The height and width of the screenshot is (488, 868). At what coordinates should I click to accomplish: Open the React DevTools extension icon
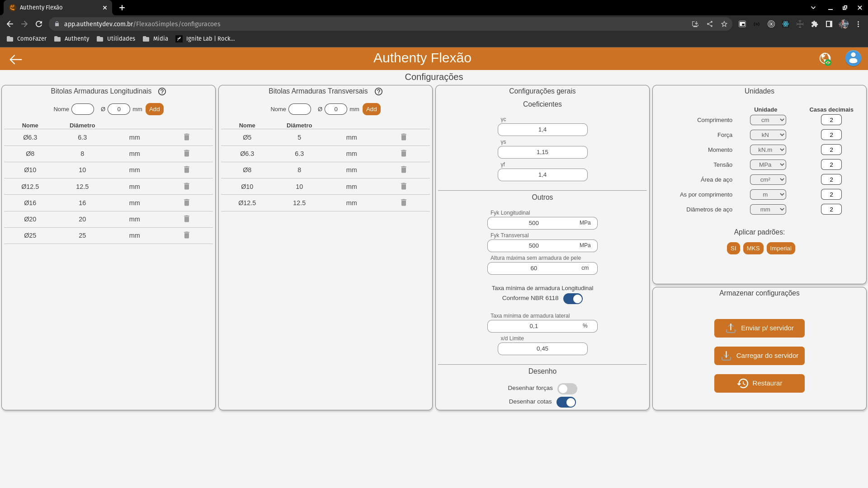pos(786,24)
